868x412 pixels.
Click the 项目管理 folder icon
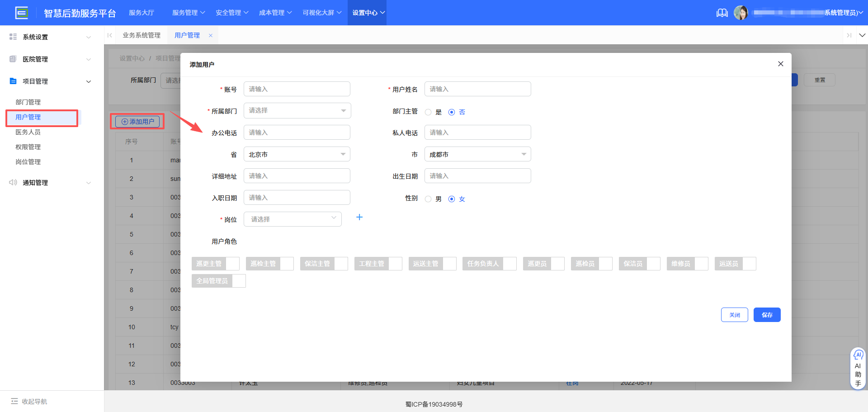(13, 81)
